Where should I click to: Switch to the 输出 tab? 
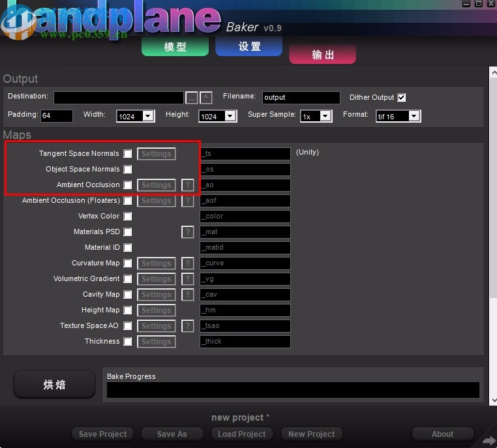323,54
